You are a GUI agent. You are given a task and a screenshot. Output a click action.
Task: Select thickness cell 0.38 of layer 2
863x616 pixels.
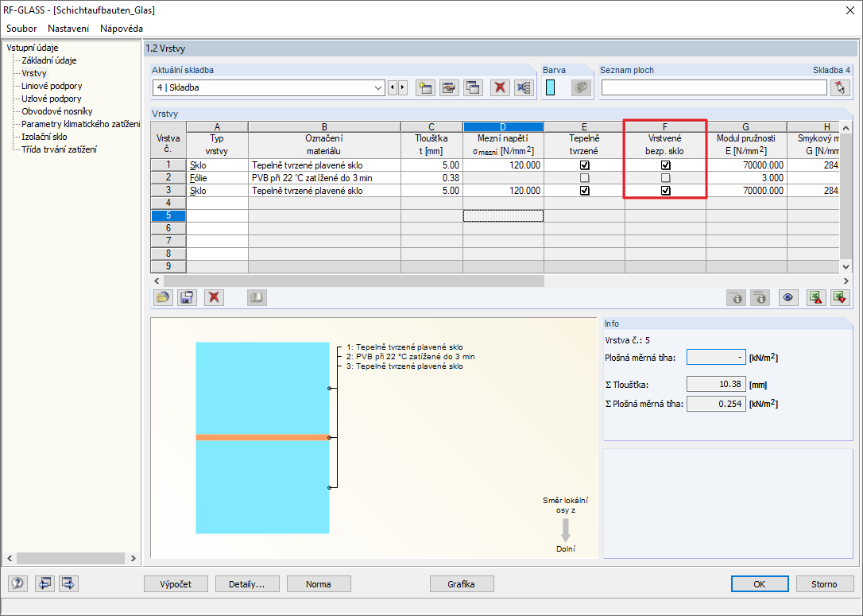point(432,178)
